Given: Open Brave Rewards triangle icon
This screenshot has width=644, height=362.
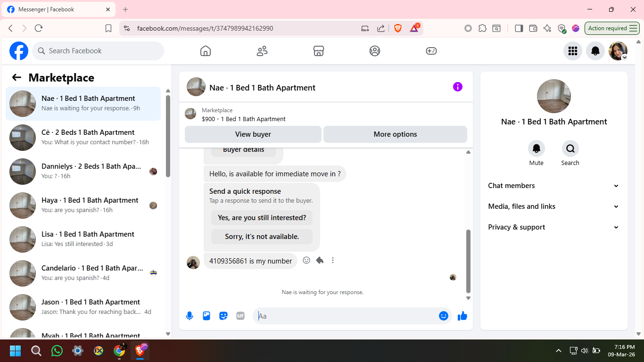Looking at the screenshot, I should 414,28.
